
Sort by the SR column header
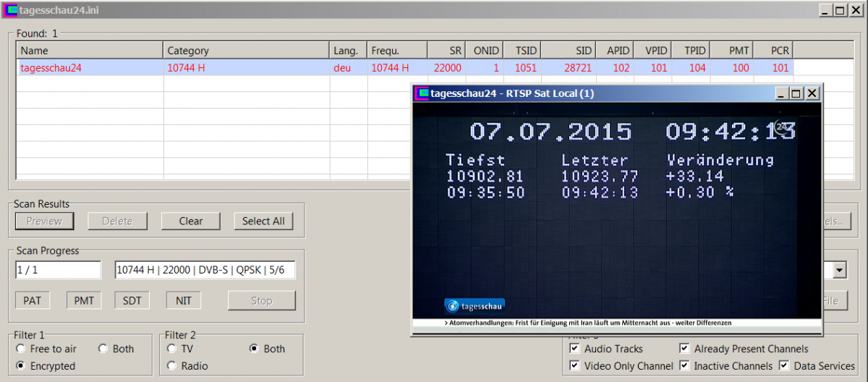pyautogui.click(x=448, y=51)
